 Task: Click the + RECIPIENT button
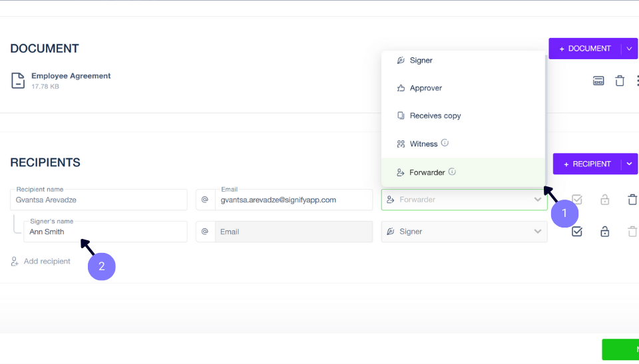pyautogui.click(x=587, y=164)
